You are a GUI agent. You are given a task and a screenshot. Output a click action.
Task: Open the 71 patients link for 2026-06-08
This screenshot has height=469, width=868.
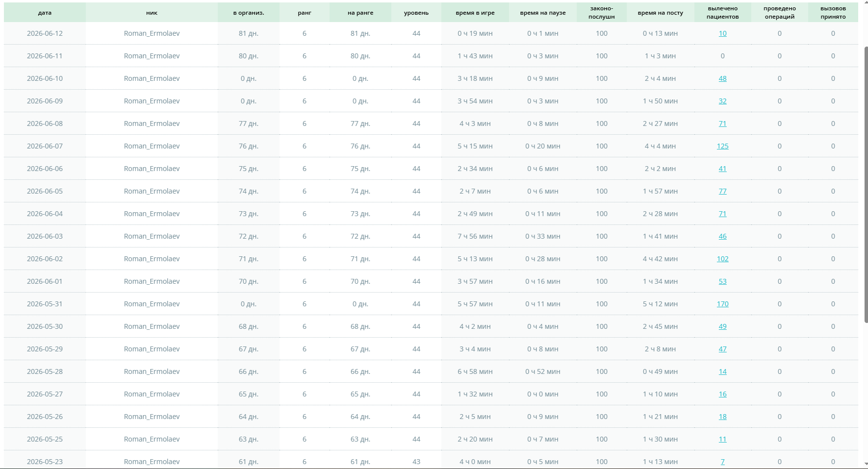click(x=722, y=123)
